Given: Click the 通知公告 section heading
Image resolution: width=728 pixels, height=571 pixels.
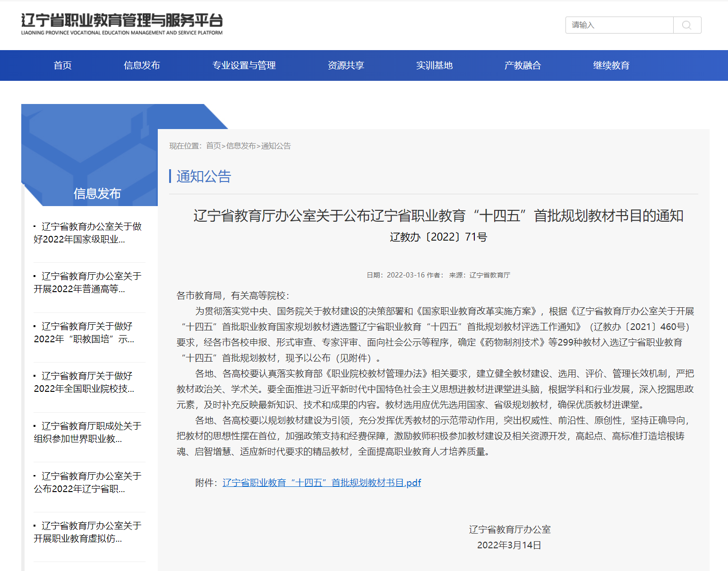Looking at the screenshot, I should coord(204,176).
